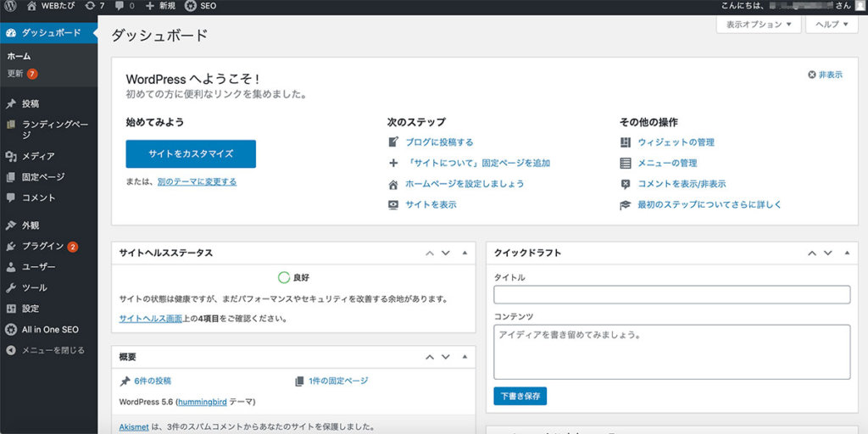Click the comments bubble icon in admin bar

click(x=124, y=6)
